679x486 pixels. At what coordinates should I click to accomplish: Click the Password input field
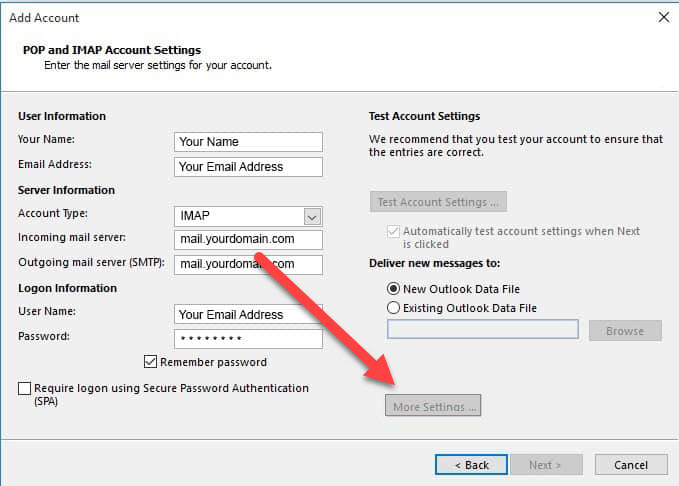click(248, 339)
